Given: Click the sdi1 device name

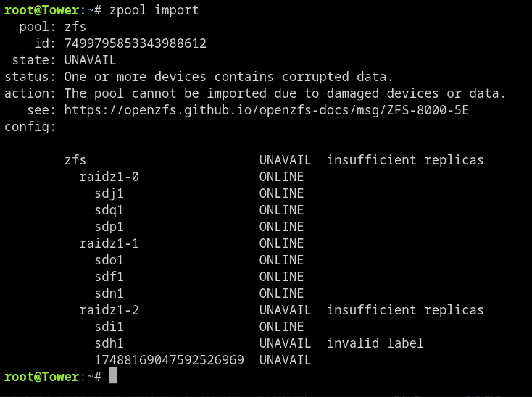Looking at the screenshot, I should point(109,327).
